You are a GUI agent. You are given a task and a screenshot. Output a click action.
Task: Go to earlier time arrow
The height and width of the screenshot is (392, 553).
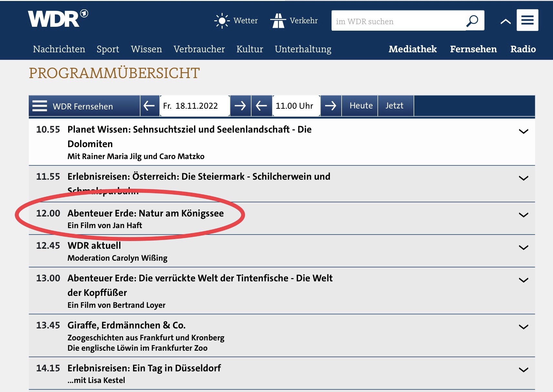261,106
